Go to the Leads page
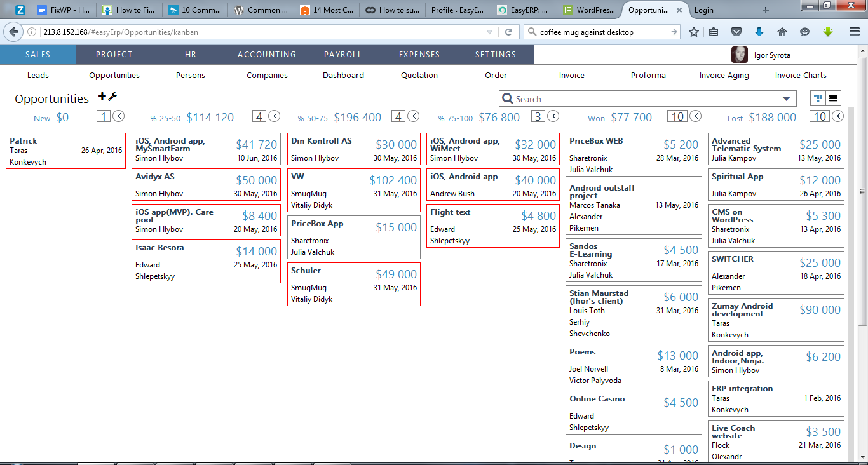The width and height of the screenshot is (868, 465). (38, 75)
